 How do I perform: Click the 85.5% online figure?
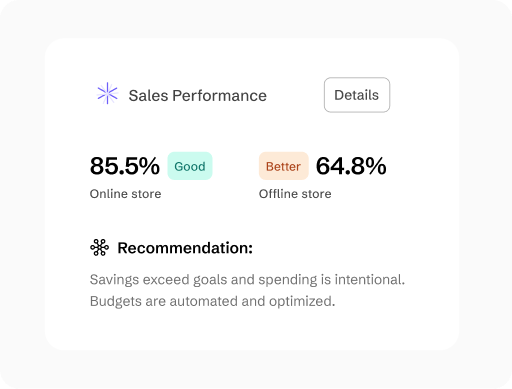point(125,166)
